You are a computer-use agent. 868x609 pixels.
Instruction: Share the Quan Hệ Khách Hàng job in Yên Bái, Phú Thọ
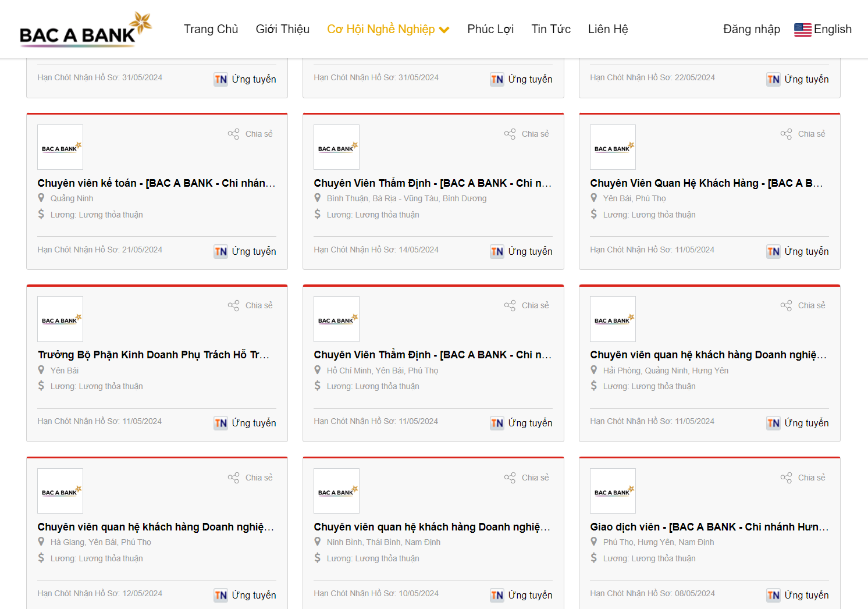tap(803, 134)
